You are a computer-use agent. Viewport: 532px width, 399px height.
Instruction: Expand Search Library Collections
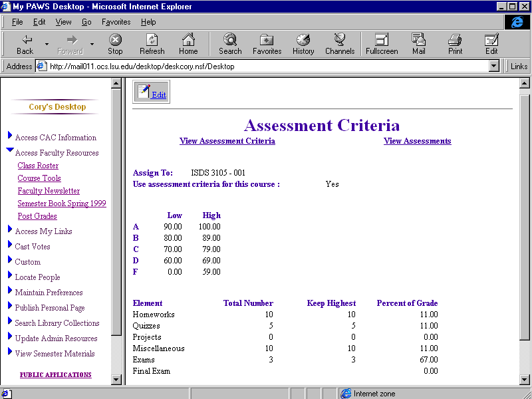pos(10,321)
